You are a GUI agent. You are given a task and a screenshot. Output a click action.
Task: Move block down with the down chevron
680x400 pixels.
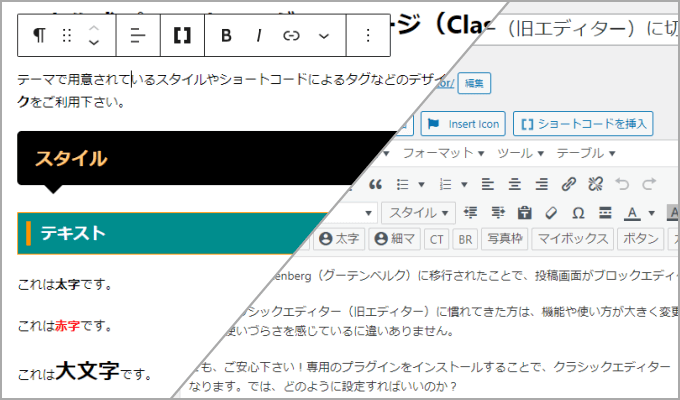(94, 43)
